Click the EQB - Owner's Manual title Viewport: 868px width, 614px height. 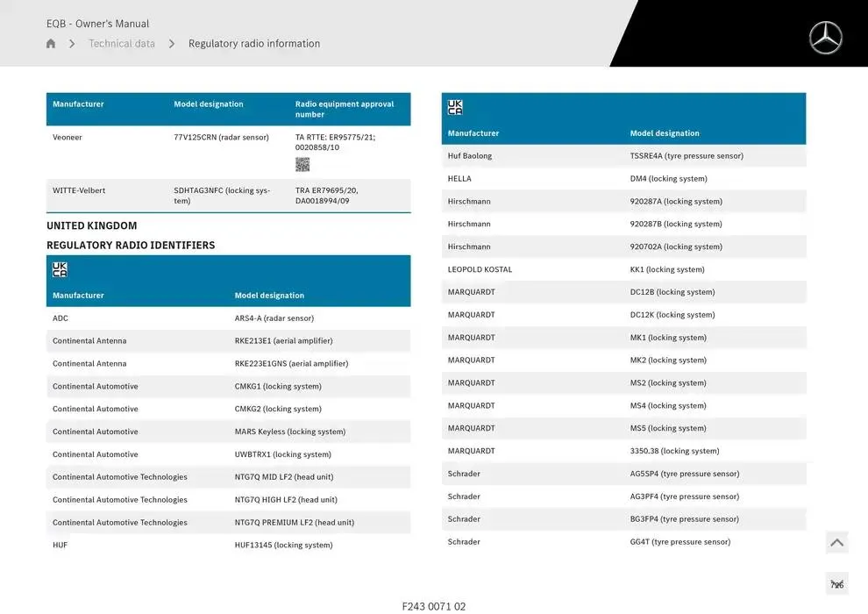click(97, 24)
